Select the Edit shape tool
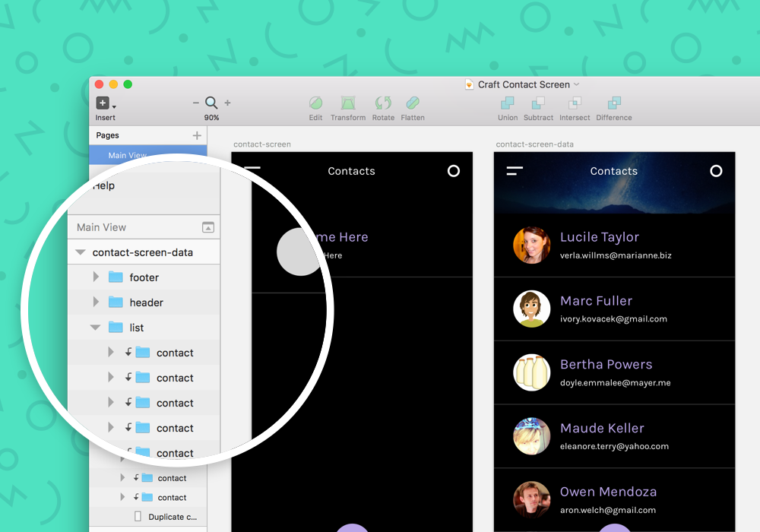This screenshot has height=532, width=760. coord(315,106)
